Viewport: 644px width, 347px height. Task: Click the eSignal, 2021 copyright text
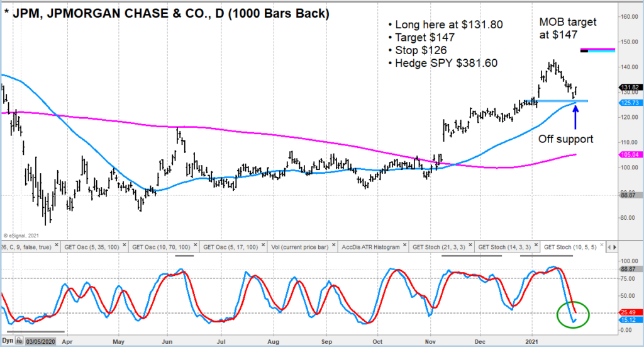tap(21, 236)
